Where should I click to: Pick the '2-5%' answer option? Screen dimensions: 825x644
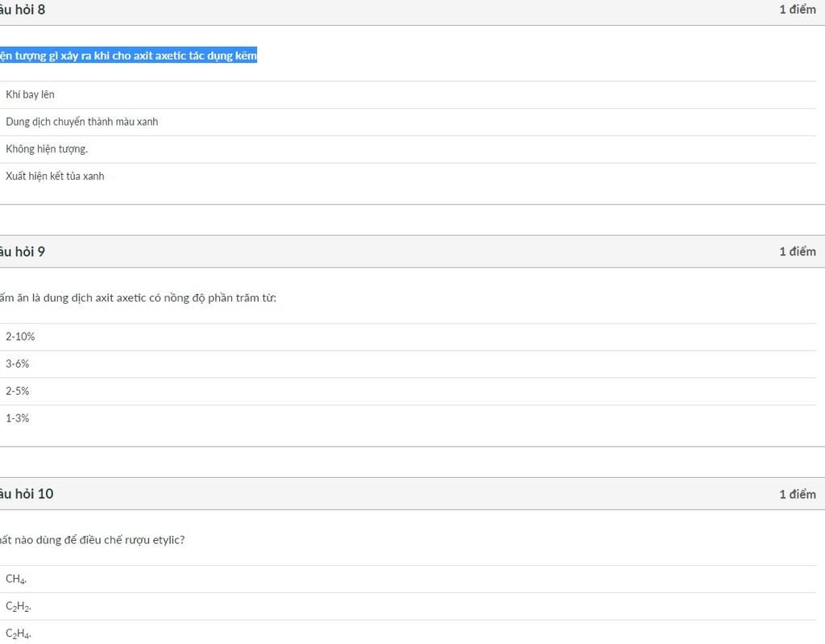[x=18, y=392]
